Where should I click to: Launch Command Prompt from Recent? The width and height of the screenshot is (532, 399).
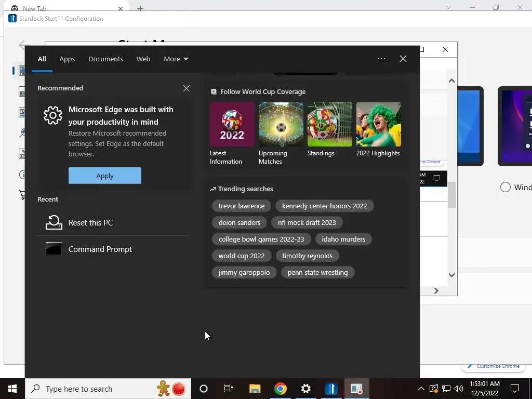[114, 249]
